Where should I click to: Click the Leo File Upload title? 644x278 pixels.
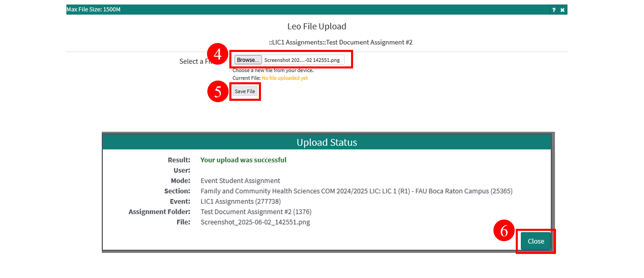[317, 26]
